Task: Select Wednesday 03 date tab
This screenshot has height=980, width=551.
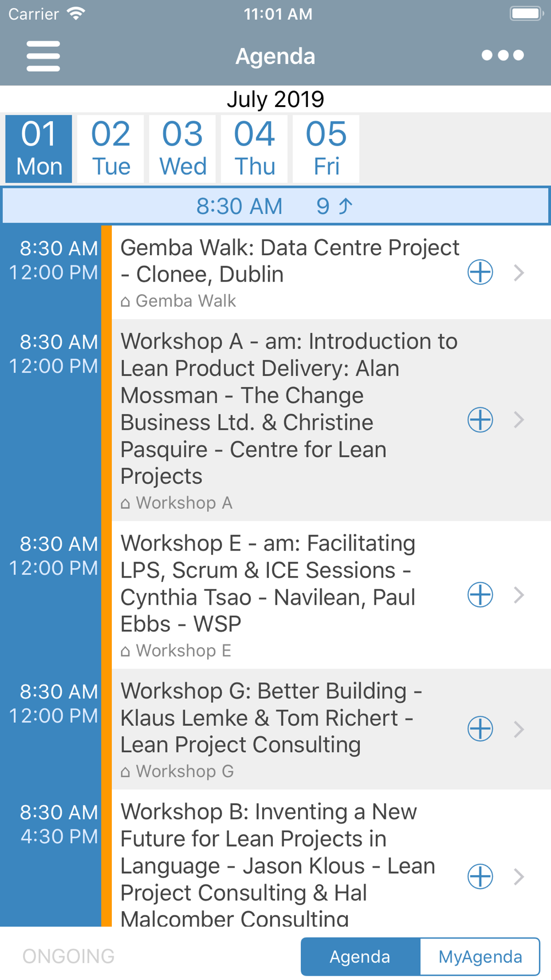Action: [183, 149]
